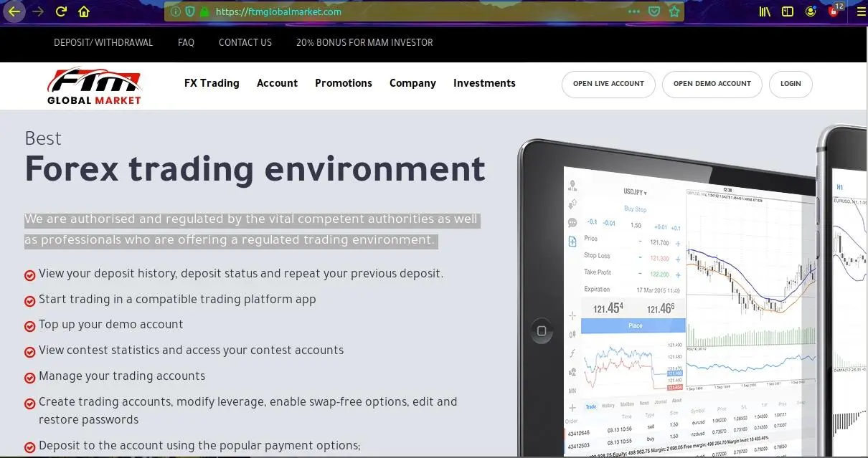Open the Deposit/Withdrawal link
This screenshot has height=458, width=868.
point(103,42)
